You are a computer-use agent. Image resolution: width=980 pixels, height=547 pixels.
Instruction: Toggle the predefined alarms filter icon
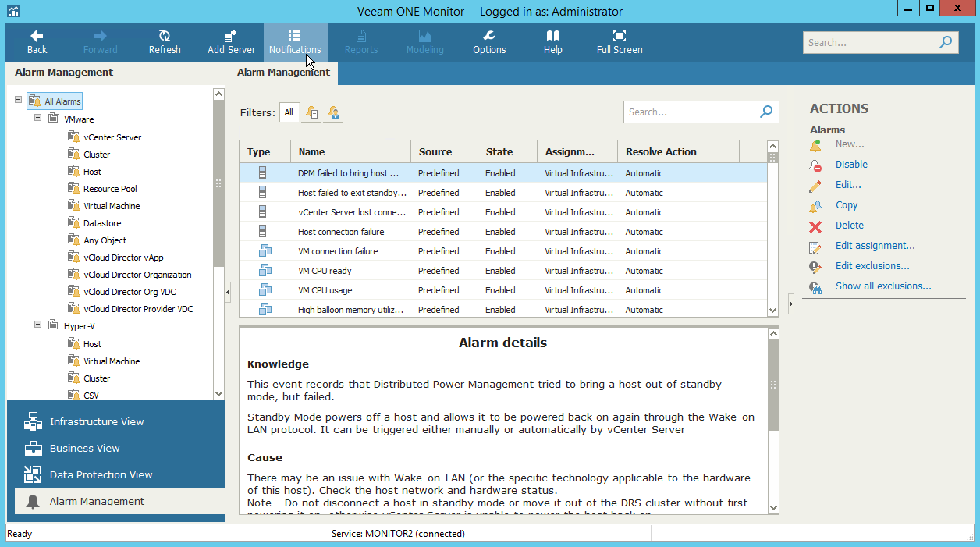(311, 112)
